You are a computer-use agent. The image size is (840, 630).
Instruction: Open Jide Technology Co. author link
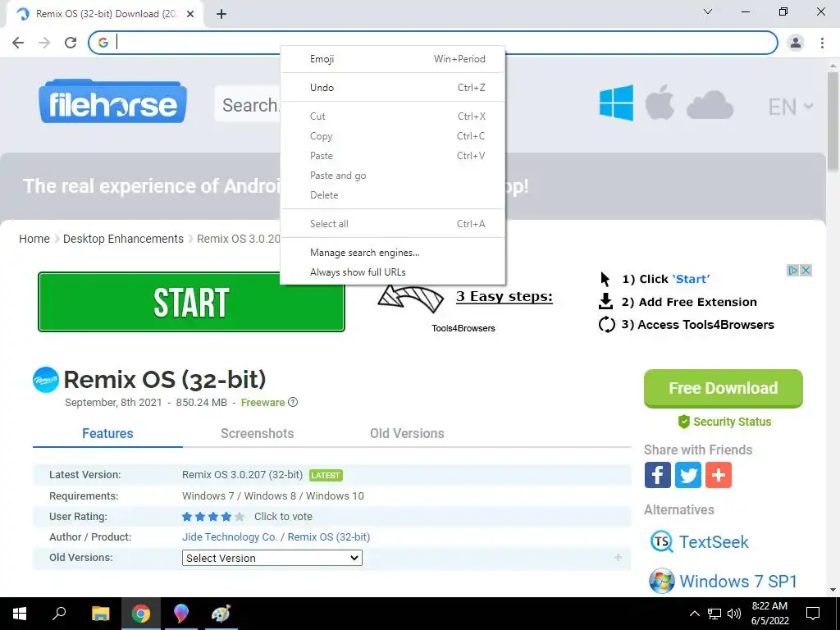click(x=230, y=536)
